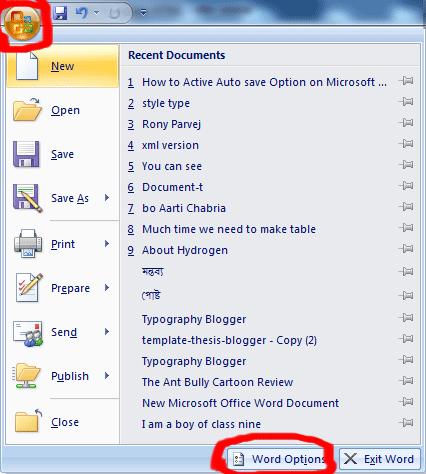The height and width of the screenshot is (474, 426).
Task: Pin the 'Rony Parvej' document
Action: click(x=406, y=123)
